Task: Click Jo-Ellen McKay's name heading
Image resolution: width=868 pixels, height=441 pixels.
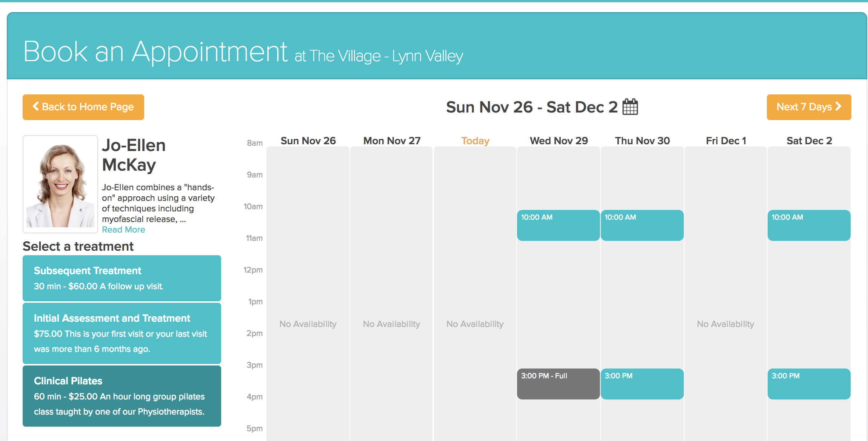Action: pos(134,155)
